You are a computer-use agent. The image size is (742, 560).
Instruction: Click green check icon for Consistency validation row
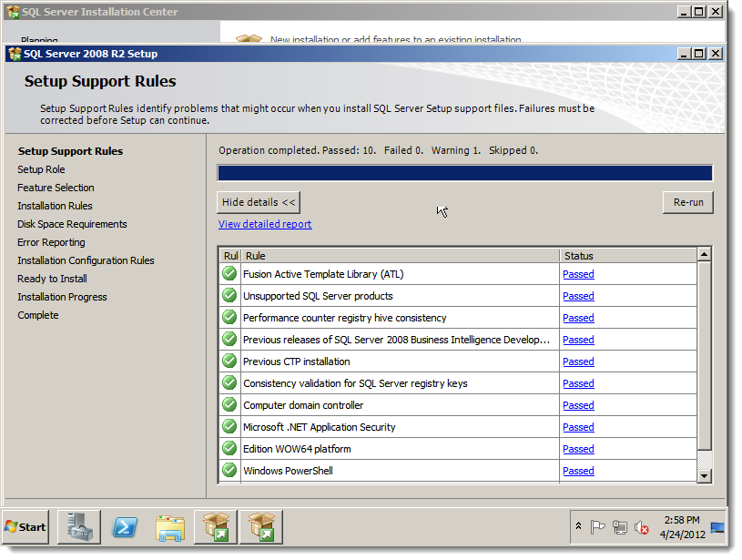(x=229, y=382)
